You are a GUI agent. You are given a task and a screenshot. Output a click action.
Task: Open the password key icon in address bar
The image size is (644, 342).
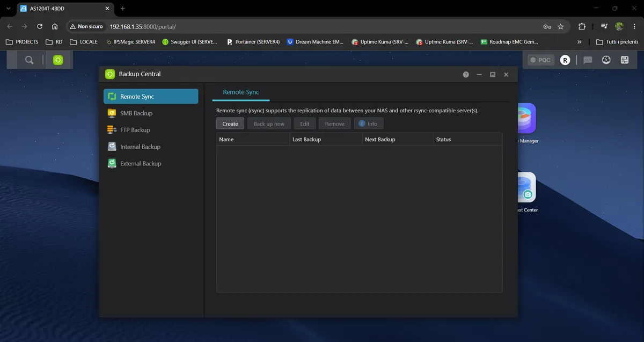point(547,26)
